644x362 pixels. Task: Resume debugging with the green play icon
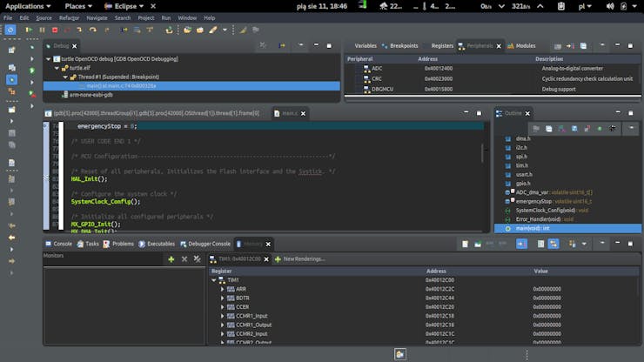(29, 30)
